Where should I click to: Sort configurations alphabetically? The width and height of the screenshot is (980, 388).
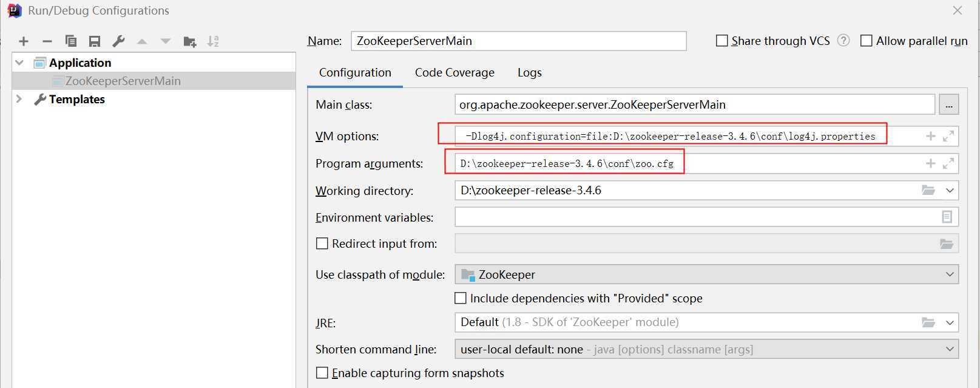click(x=213, y=41)
